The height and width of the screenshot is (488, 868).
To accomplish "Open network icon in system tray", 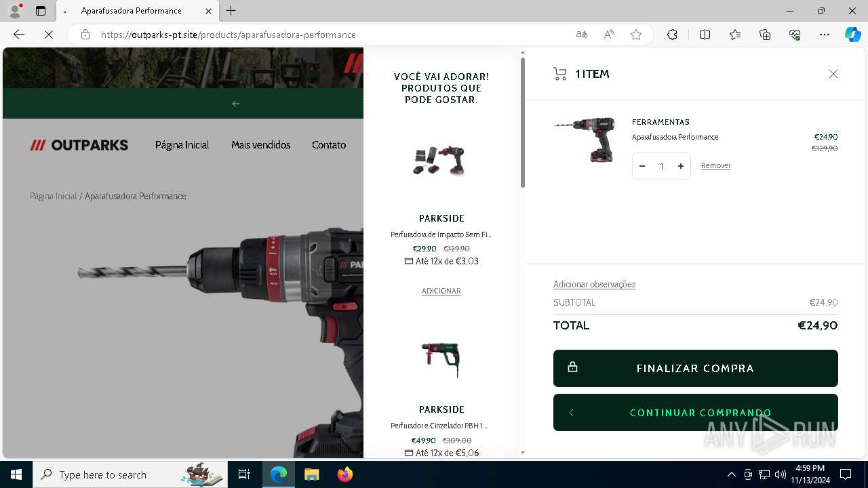I will point(764,474).
